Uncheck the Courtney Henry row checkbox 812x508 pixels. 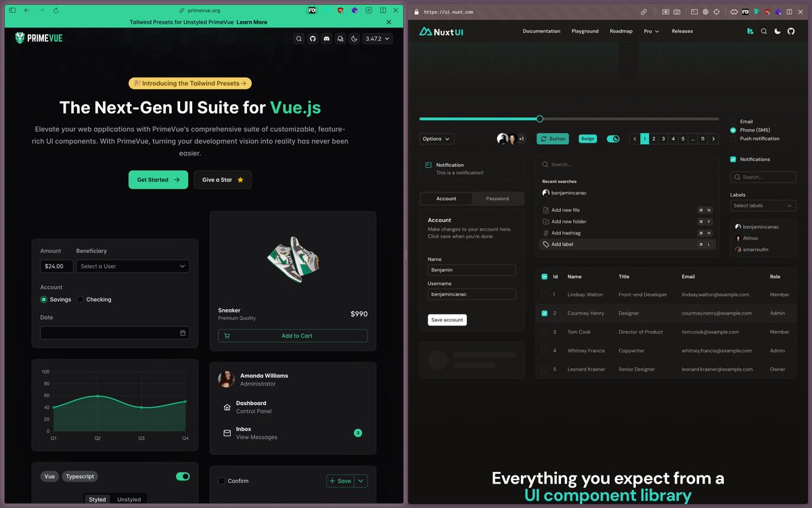[545, 313]
